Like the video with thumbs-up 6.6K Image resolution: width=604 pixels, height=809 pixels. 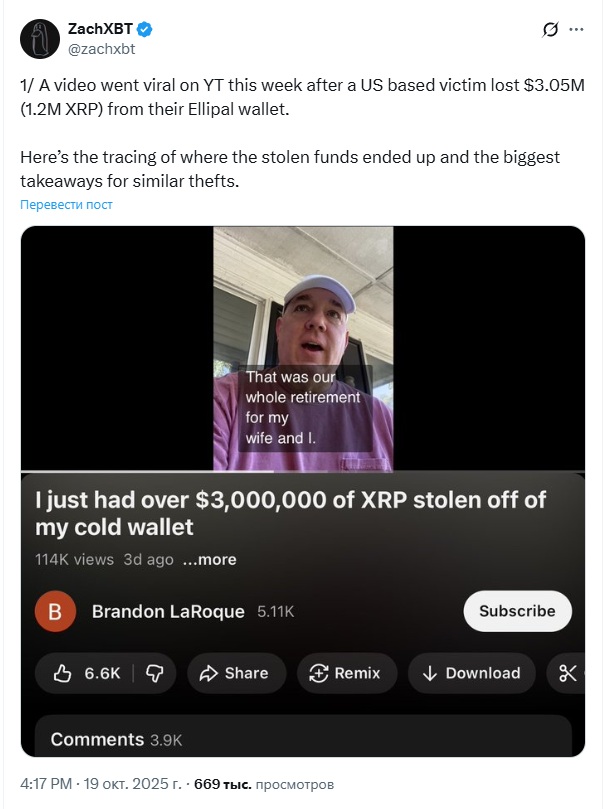pos(89,673)
